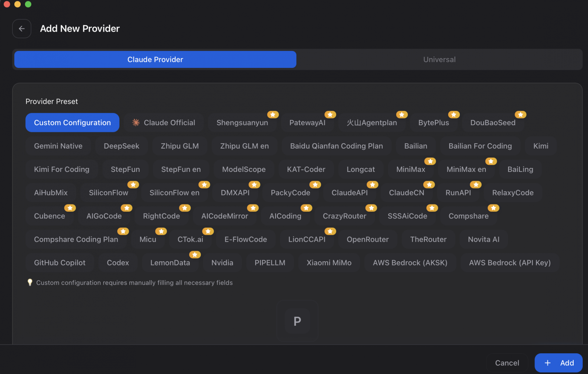Select the MiniMax en preset

click(466, 169)
